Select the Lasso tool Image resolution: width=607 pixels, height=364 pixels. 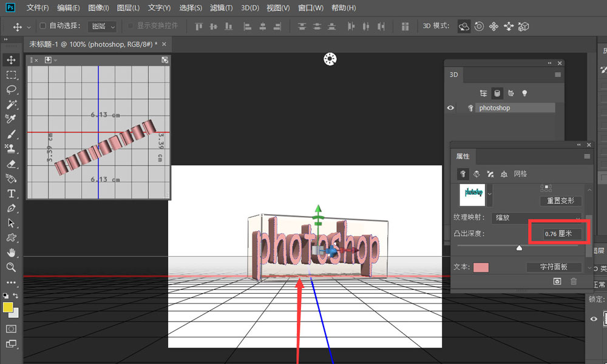[x=11, y=89]
